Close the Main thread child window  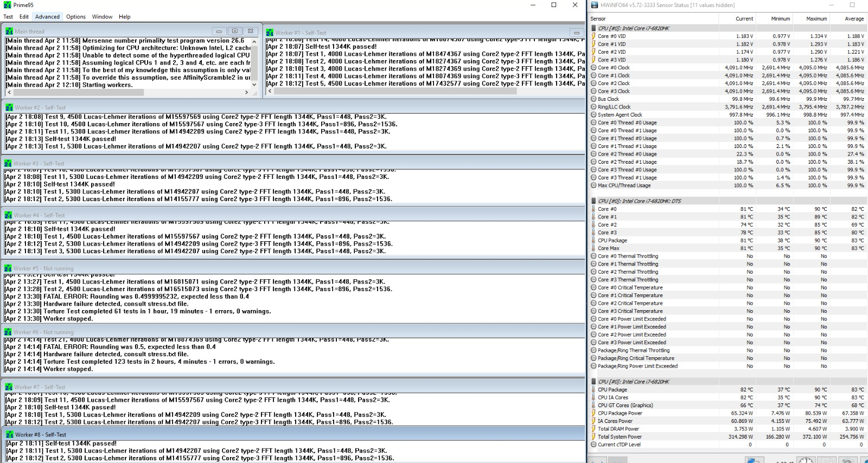(x=250, y=31)
